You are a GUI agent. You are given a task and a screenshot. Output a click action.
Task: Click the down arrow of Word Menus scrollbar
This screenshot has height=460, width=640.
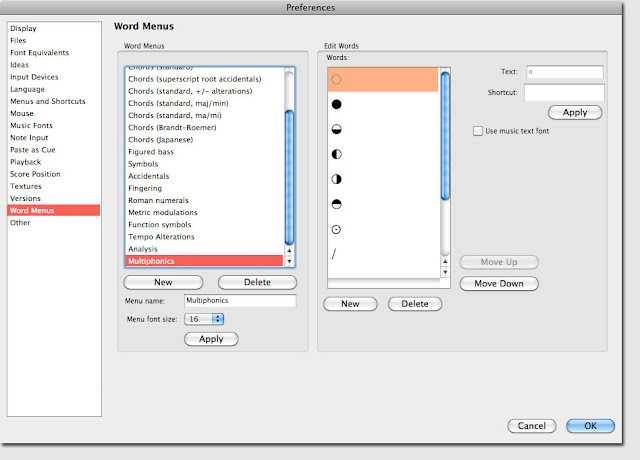pos(289,261)
